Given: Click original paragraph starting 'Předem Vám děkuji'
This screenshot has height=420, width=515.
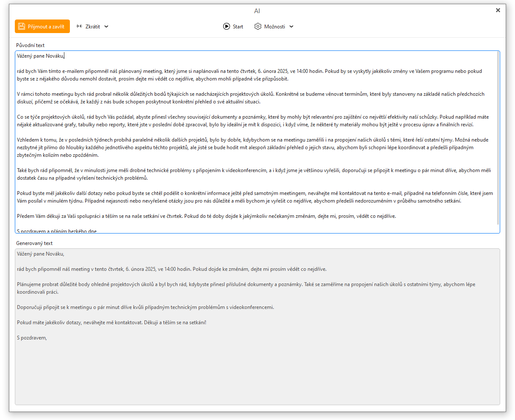Looking at the screenshot, I should (206, 216).
